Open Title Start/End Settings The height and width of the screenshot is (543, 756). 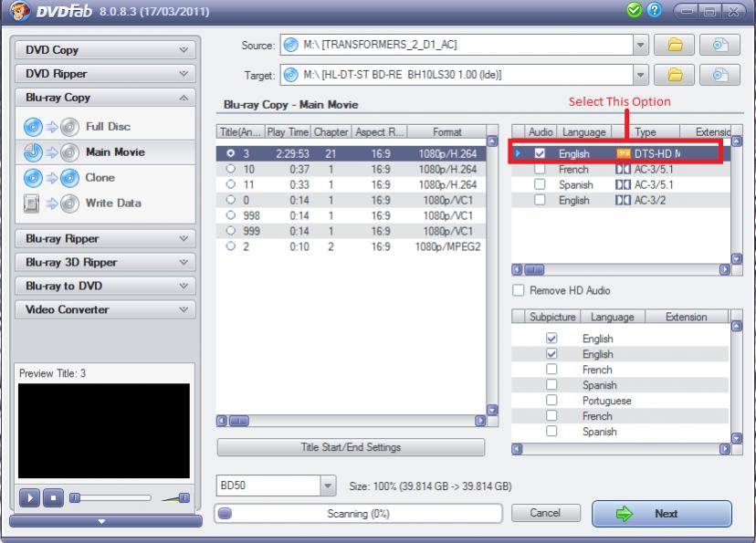click(x=351, y=447)
